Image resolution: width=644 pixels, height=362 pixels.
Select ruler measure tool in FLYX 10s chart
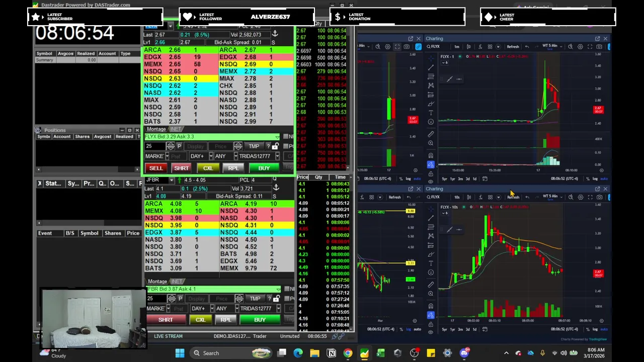click(x=431, y=285)
